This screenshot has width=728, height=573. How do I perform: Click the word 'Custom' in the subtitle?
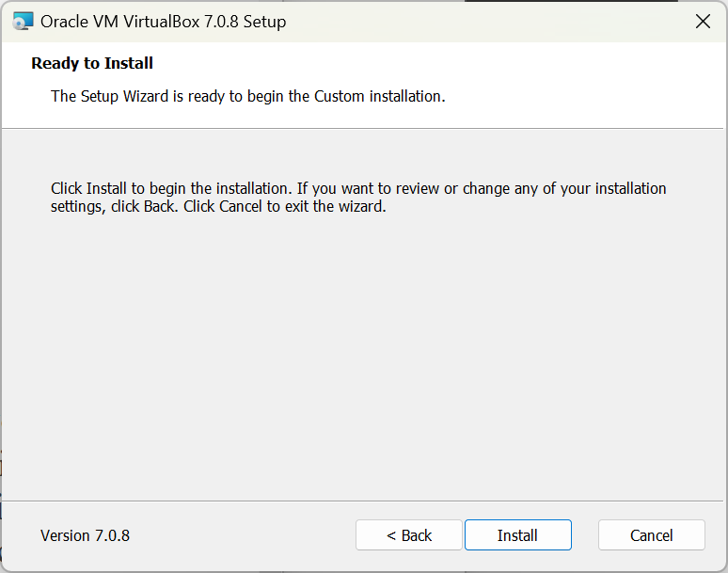pyautogui.click(x=340, y=96)
